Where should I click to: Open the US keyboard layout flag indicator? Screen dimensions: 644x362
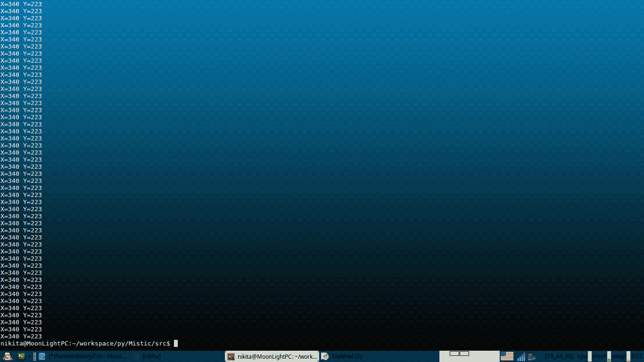(507, 356)
